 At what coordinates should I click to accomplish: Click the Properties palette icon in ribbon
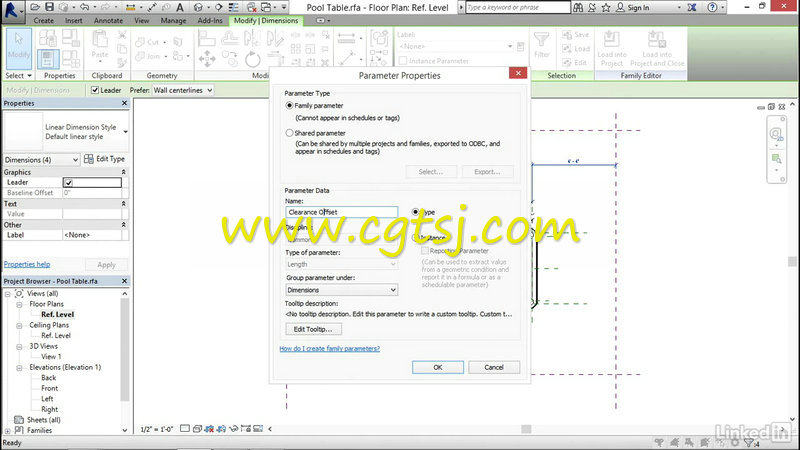47,59
